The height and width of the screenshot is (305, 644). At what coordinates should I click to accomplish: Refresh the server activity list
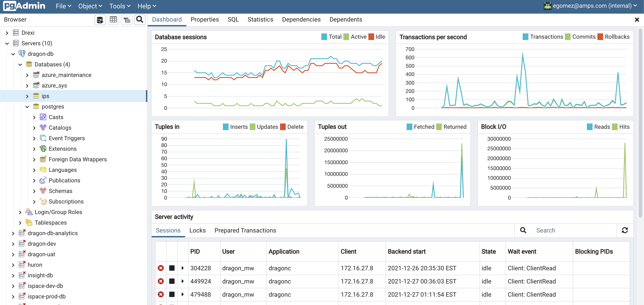tap(624, 230)
